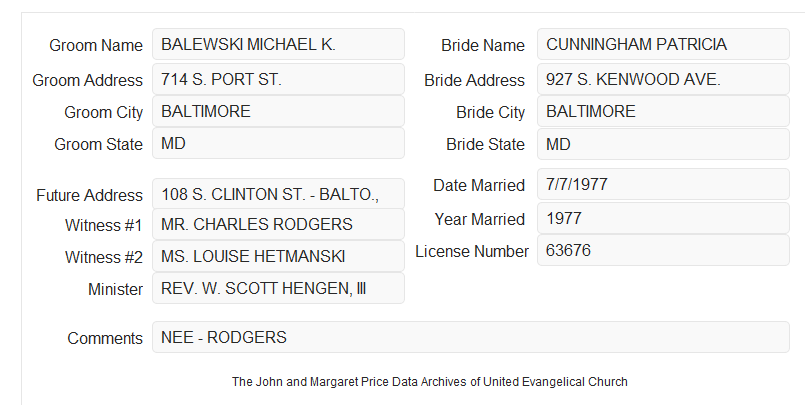Click the Groom City field showing BALTIMORE
Viewport: 805px width, 405px height.
278,111
